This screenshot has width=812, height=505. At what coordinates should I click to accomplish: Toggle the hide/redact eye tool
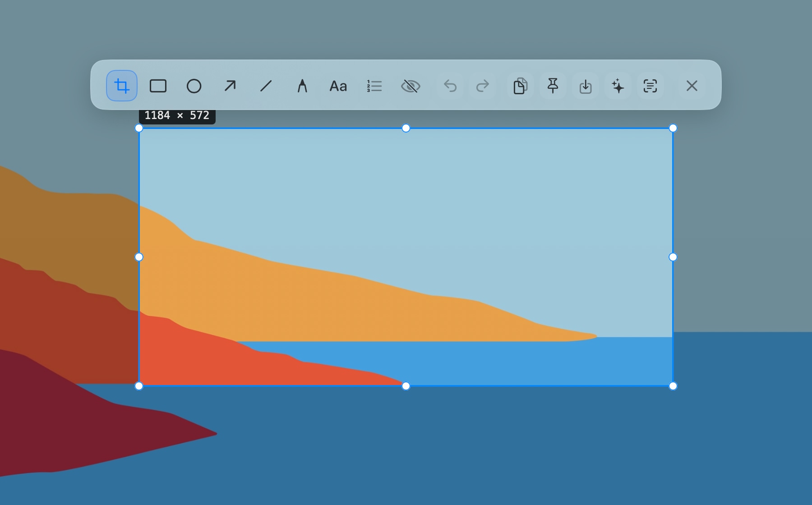point(411,86)
